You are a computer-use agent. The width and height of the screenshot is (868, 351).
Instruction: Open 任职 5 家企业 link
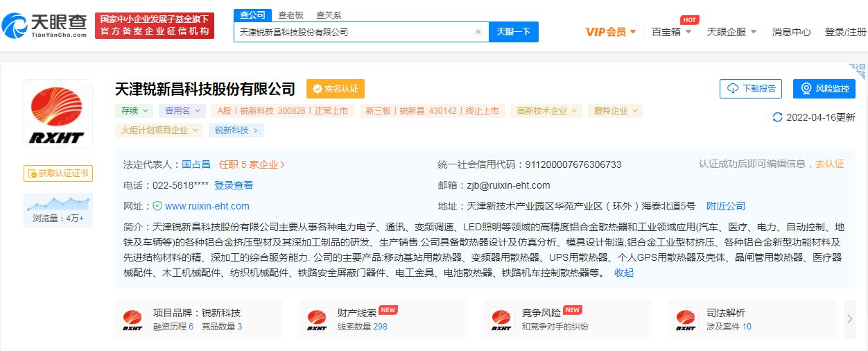[x=252, y=165]
